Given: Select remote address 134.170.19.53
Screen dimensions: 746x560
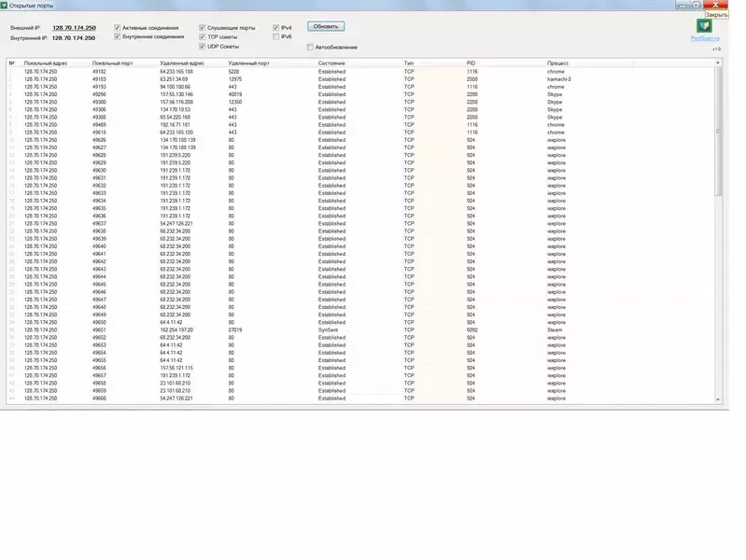Looking at the screenshot, I should 176,109.
